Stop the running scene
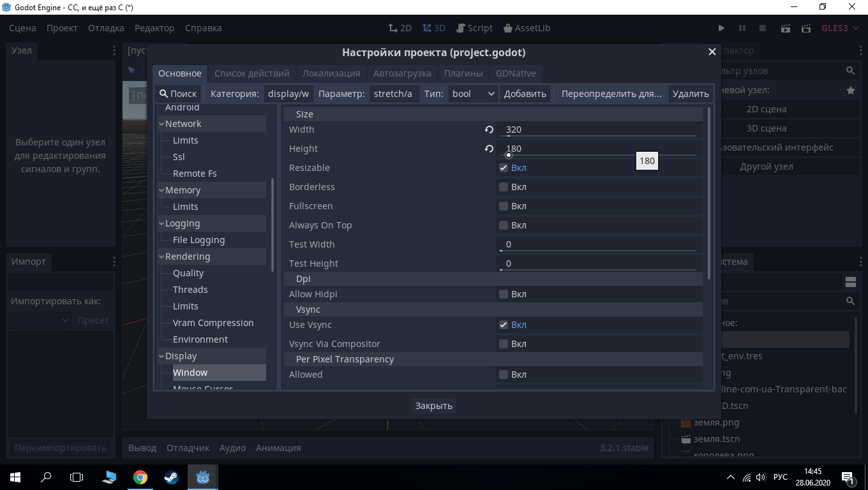The height and width of the screenshot is (490, 868). click(763, 28)
